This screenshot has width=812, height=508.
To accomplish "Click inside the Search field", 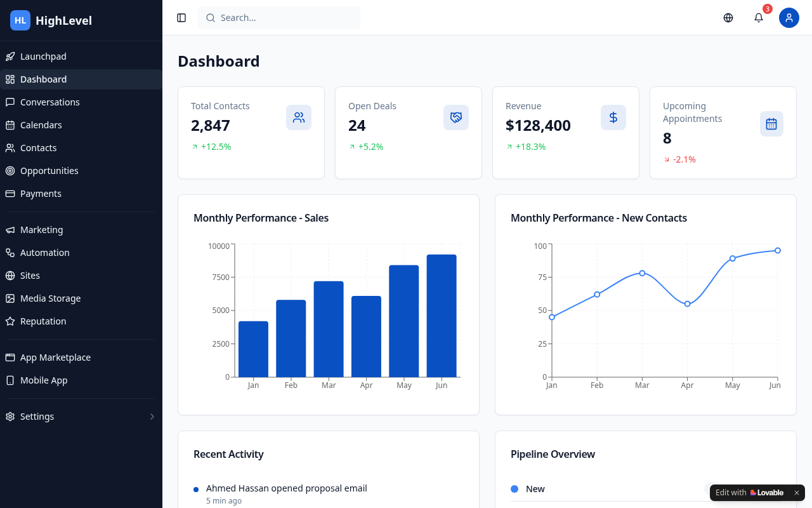I will [x=279, y=18].
